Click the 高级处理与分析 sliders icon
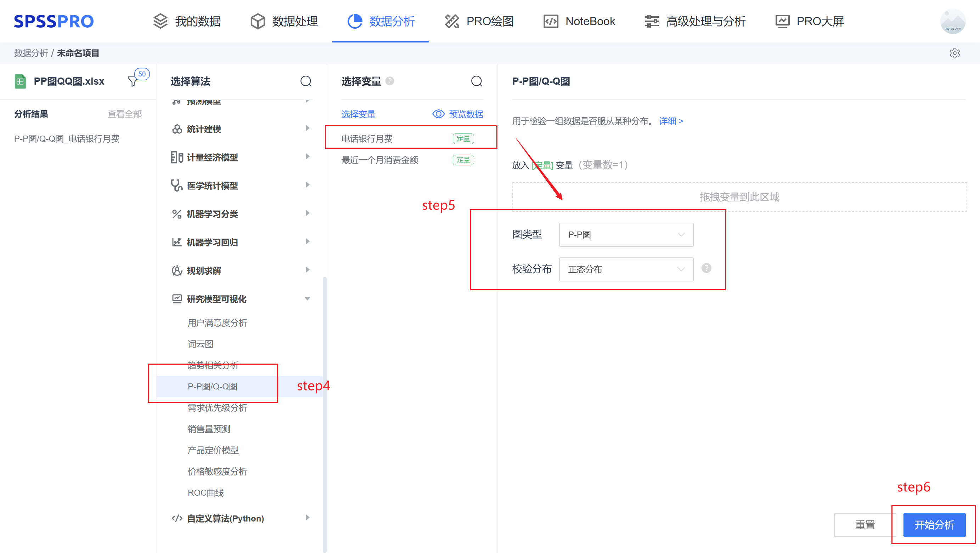980x553 pixels. tap(652, 21)
